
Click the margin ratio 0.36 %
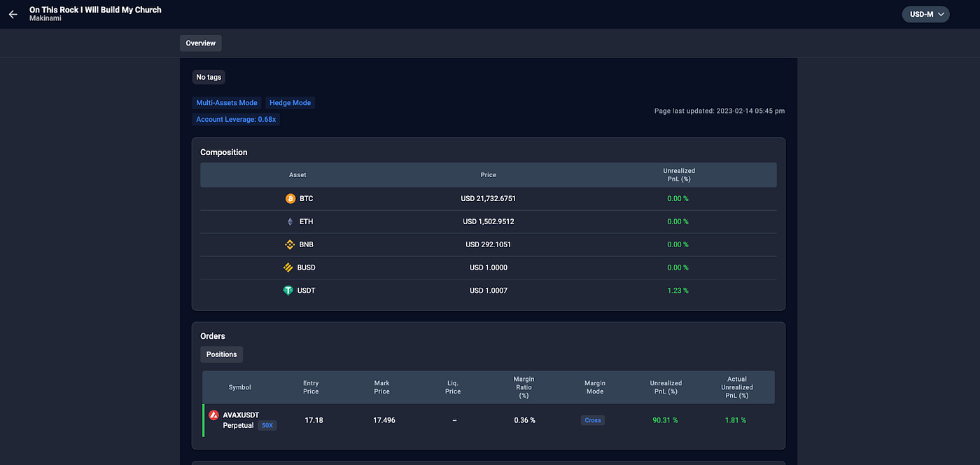coord(524,421)
